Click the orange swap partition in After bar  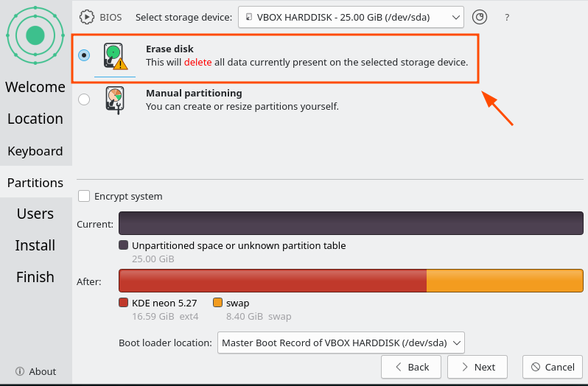pos(505,281)
